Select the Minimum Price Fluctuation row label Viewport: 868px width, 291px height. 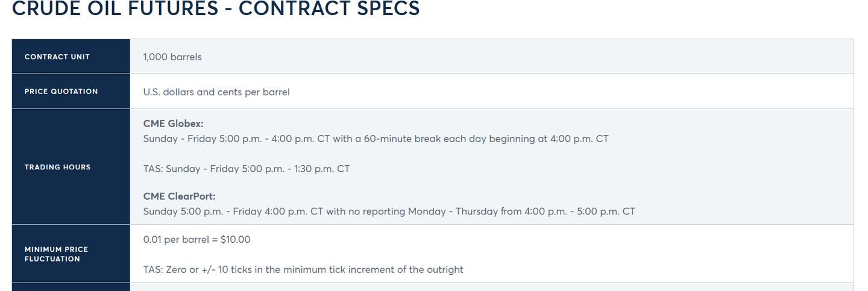56,254
